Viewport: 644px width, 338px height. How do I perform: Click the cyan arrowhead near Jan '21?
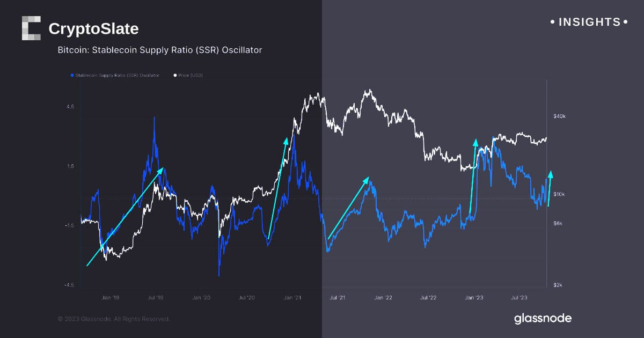pyautogui.click(x=287, y=139)
